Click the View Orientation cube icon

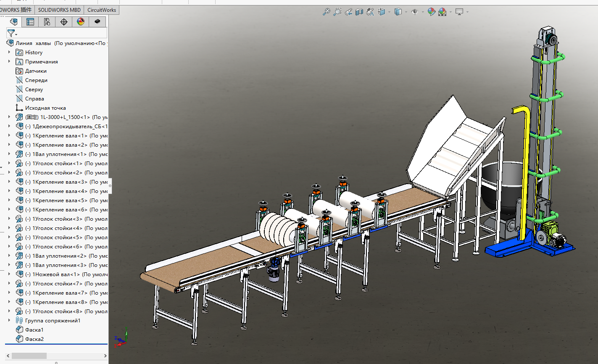(381, 12)
